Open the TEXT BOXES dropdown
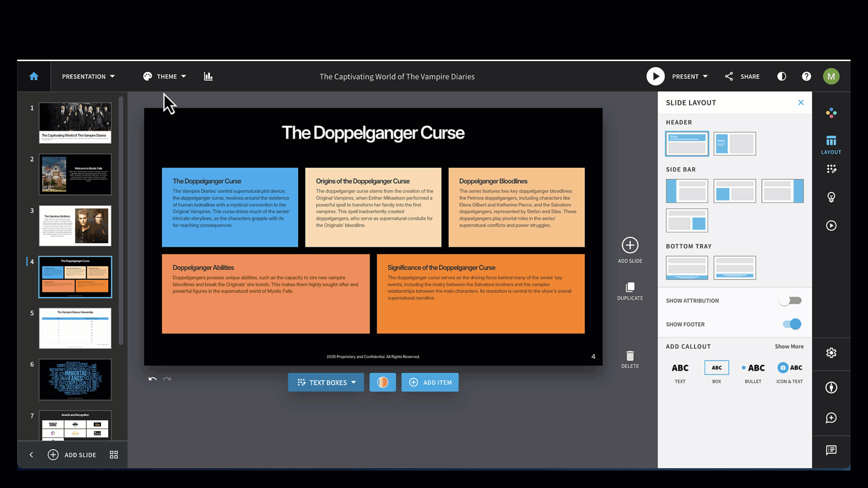Image resolution: width=868 pixels, height=488 pixels. tap(326, 382)
